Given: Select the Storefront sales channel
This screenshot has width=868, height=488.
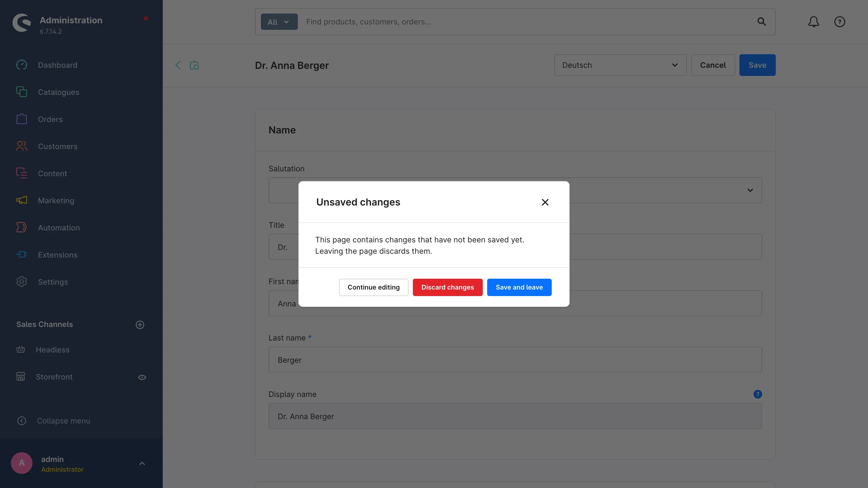Looking at the screenshot, I should click(x=54, y=377).
